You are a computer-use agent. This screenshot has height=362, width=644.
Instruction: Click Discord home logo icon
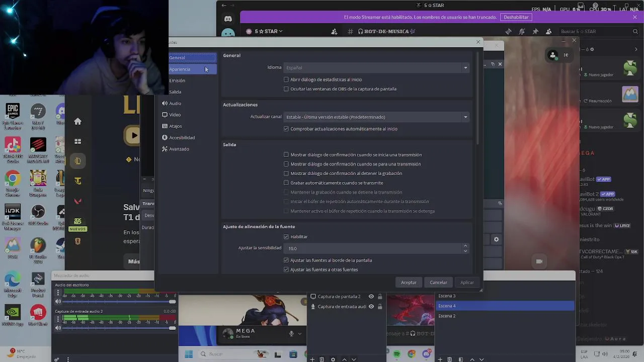click(228, 19)
